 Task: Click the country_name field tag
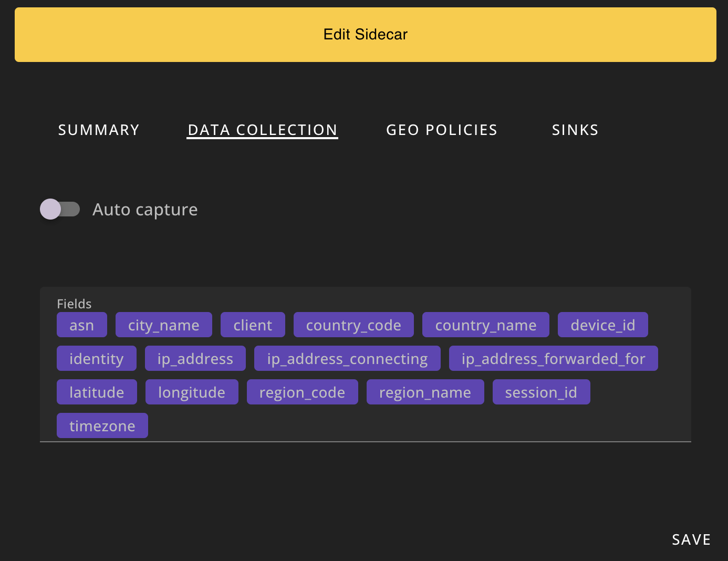tap(486, 325)
